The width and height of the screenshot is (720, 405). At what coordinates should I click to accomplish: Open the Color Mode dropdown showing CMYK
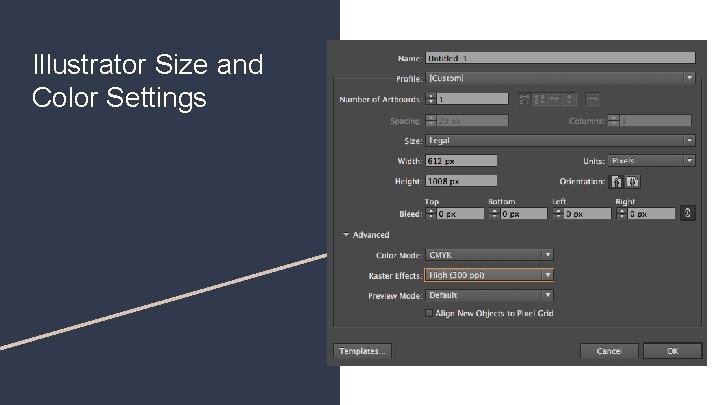coord(489,255)
